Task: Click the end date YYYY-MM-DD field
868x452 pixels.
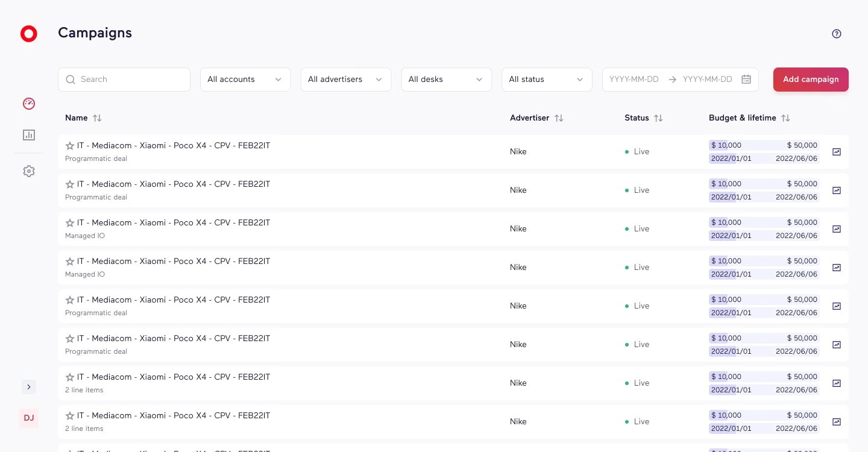Action: pos(708,80)
